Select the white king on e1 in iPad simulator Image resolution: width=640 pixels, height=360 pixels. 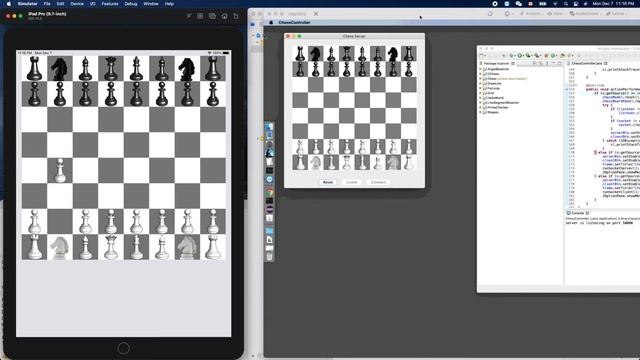pyautogui.click(x=136, y=247)
